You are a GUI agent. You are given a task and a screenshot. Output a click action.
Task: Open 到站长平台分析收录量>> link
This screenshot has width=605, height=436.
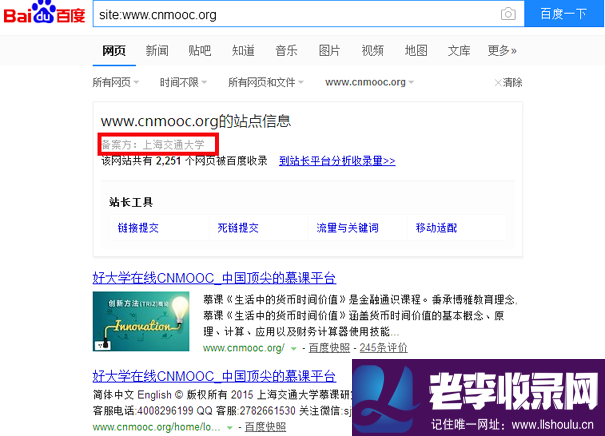(x=337, y=161)
